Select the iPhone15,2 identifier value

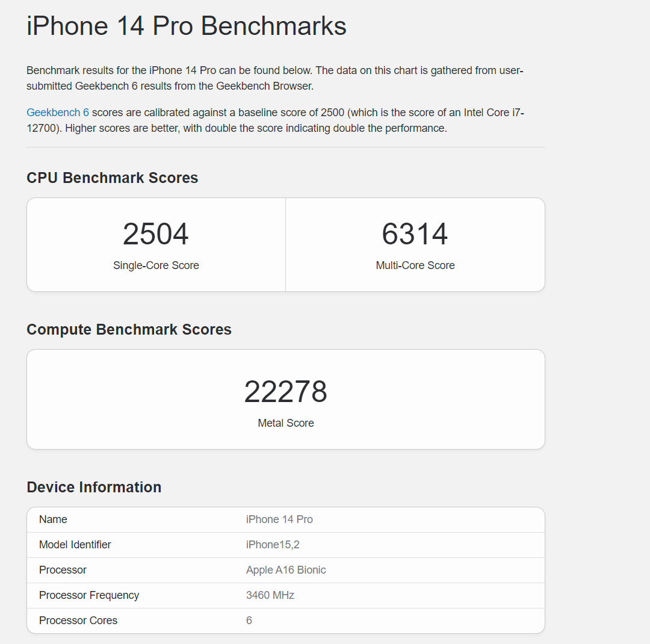click(x=273, y=545)
